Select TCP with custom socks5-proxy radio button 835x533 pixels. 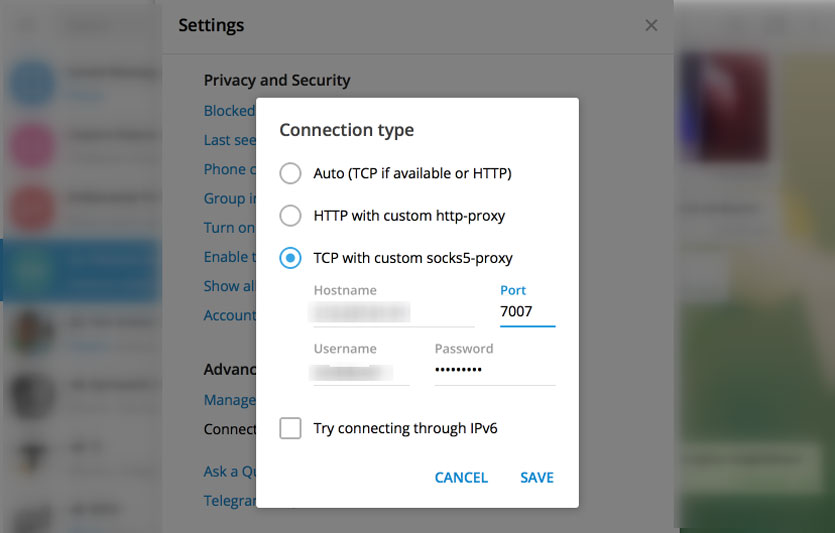[x=290, y=258]
